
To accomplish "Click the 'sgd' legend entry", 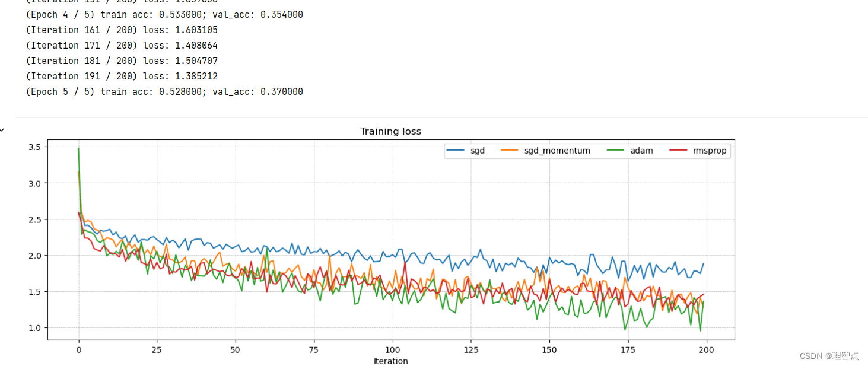I will pyautogui.click(x=466, y=151).
